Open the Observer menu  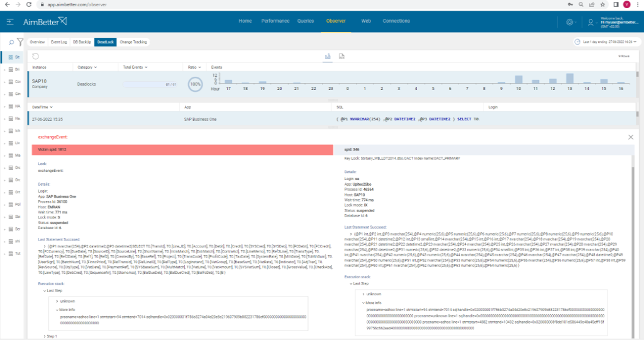336,21
